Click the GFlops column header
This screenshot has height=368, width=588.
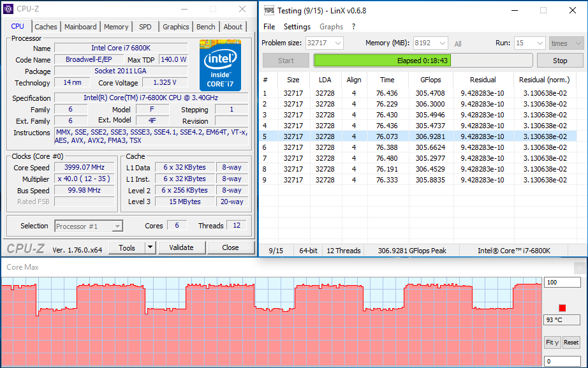[430, 80]
